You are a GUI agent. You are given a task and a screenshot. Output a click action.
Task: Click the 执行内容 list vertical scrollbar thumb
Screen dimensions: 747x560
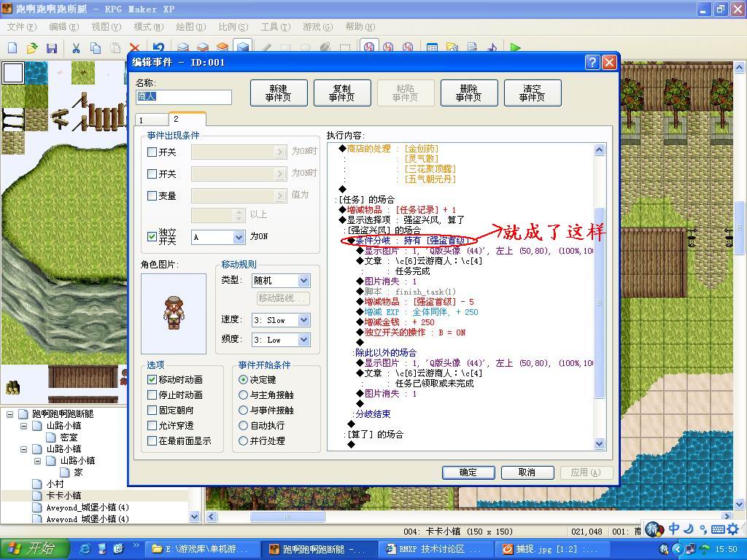pos(600,303)
